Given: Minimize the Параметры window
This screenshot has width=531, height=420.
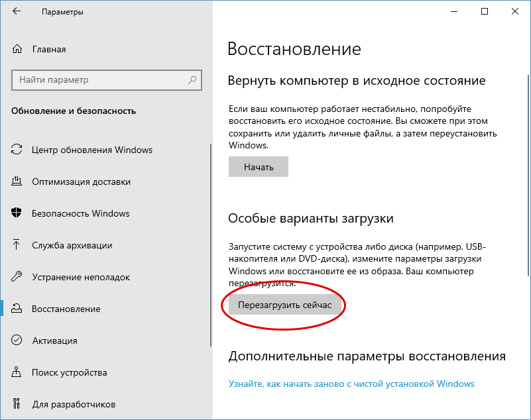Looking at the screenshot, I should (x=454, y=11).
